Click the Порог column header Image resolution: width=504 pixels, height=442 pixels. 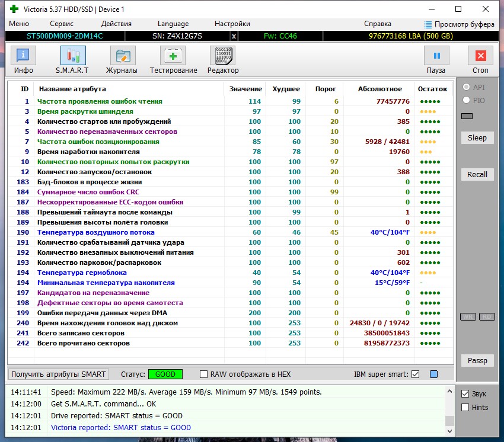[326, 89]
